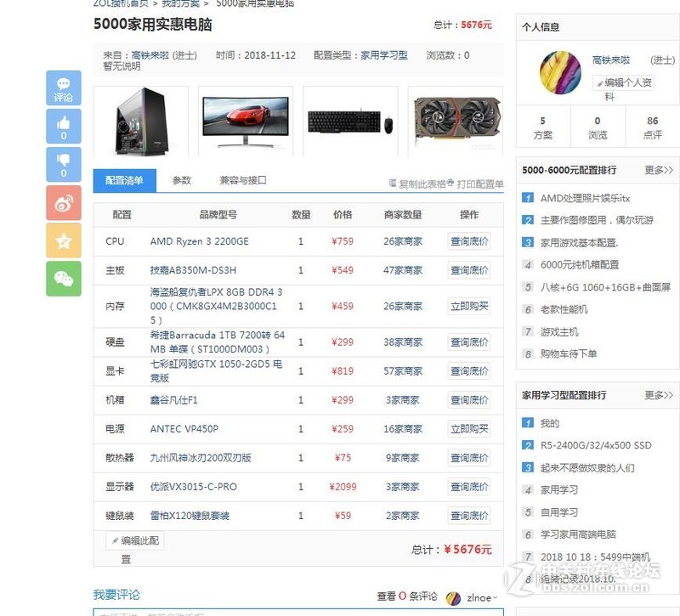680x616 pixels.
Task: Open the zlnoe account dropdown arrow
Action: click(x=495, y=598)
